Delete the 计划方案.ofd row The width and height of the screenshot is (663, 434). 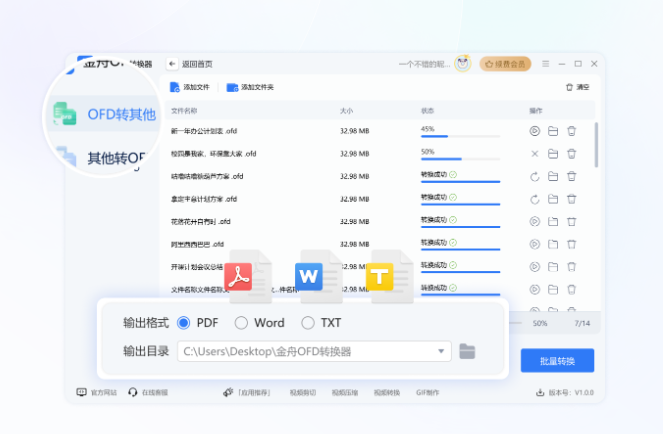(572, 199)
